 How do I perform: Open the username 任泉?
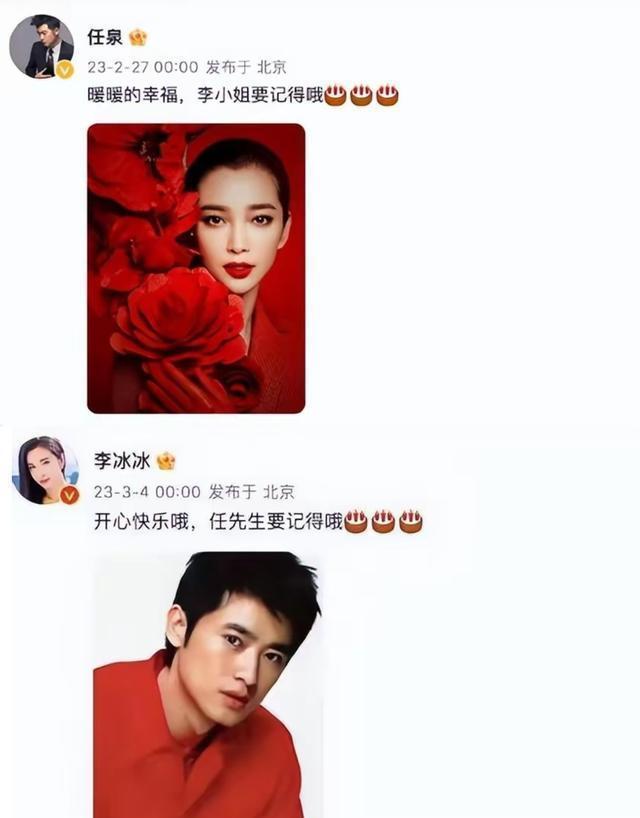105,37
